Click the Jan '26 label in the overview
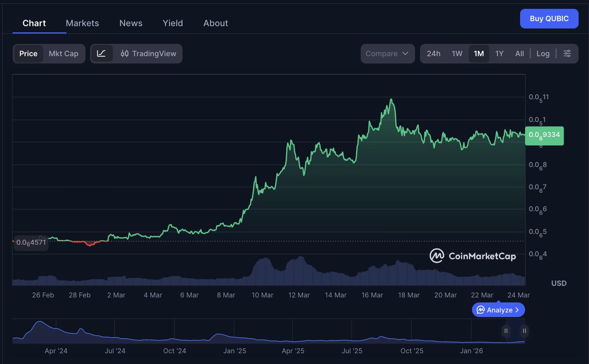Image resolution: width=589 pixels, height=364 pixels. (x=471, y=351)
